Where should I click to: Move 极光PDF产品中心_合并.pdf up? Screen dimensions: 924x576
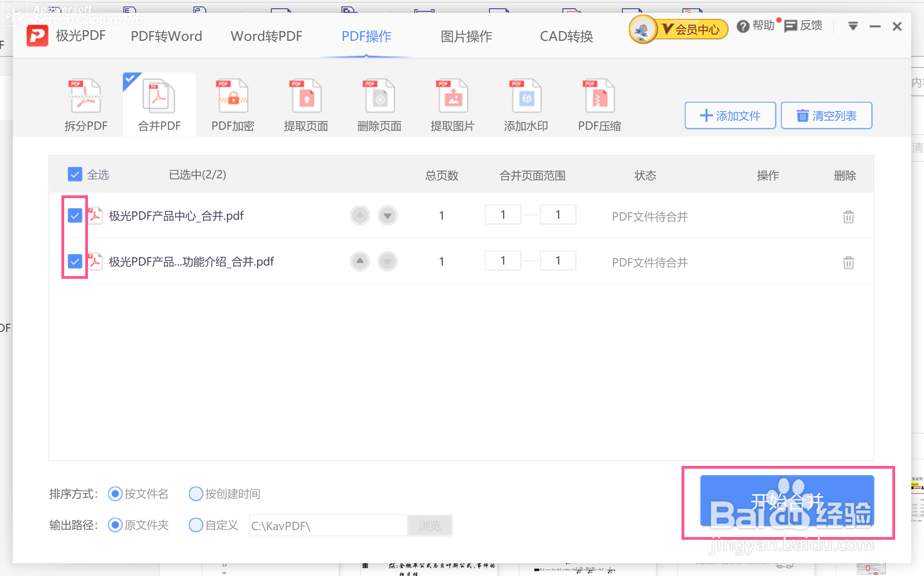[360, 216]
